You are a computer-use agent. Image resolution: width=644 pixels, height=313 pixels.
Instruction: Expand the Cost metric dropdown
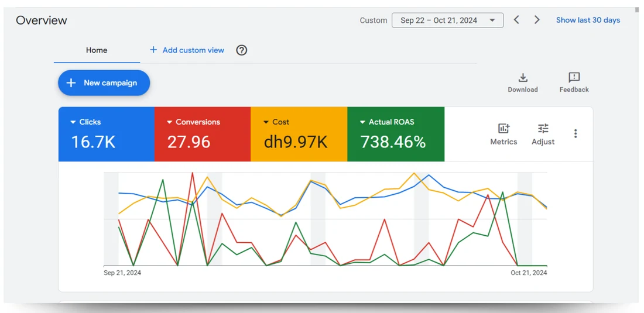[x=266, y=122]
